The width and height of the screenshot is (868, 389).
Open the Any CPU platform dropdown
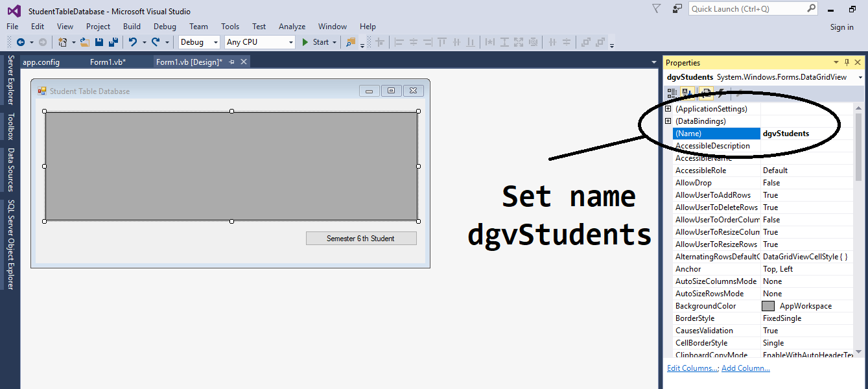click(x=259, y=42)
